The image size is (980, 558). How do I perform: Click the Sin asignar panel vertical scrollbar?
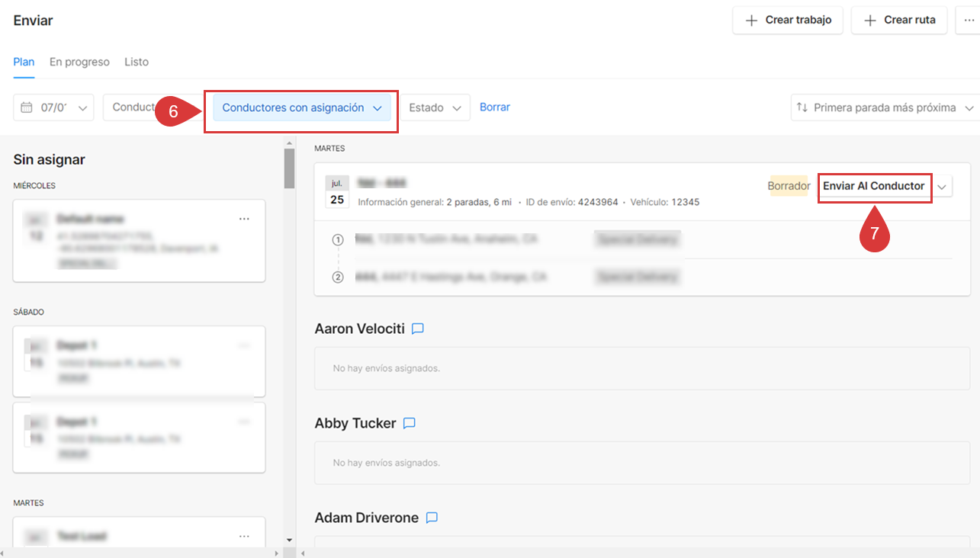click(289, 168)
